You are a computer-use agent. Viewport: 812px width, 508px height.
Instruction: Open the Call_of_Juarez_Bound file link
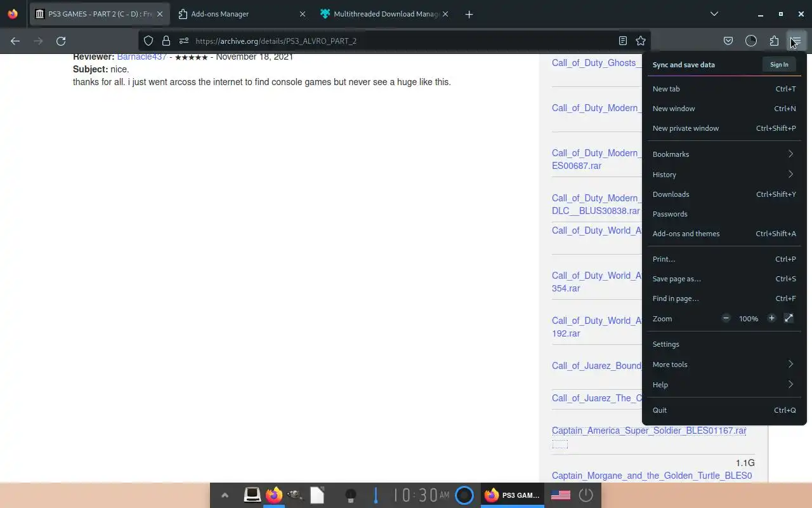596,366
